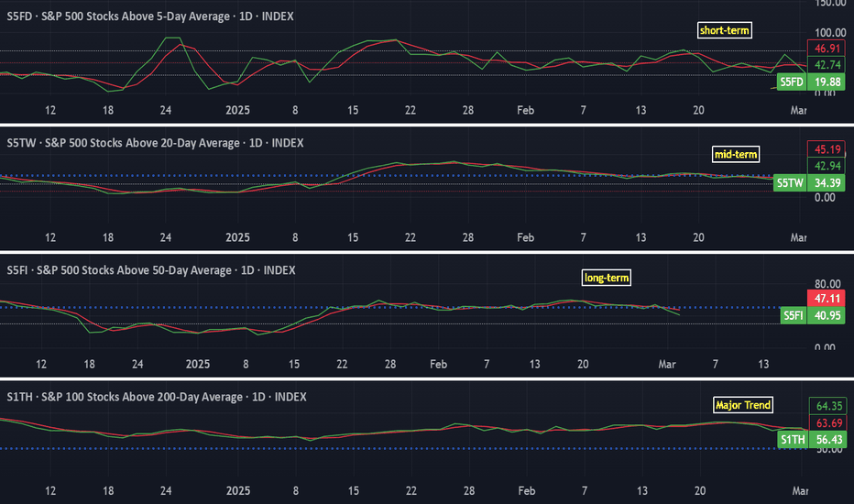Click the S1TH 200-Day Average chart title
This screenshot has height=504, width=854.
click(x=157, y=397)
